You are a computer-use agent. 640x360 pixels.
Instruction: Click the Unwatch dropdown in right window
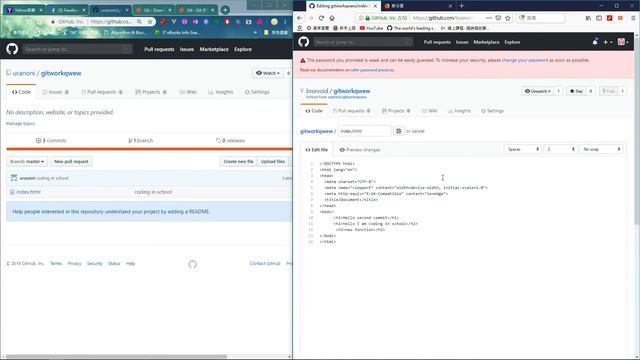pos(538,91)
